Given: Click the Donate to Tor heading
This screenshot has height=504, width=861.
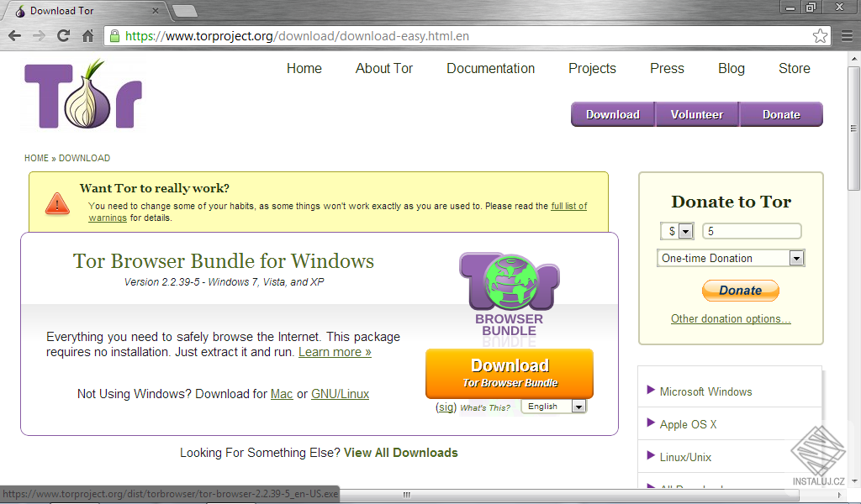Looking at the screenshot, I should coord(731,202).
